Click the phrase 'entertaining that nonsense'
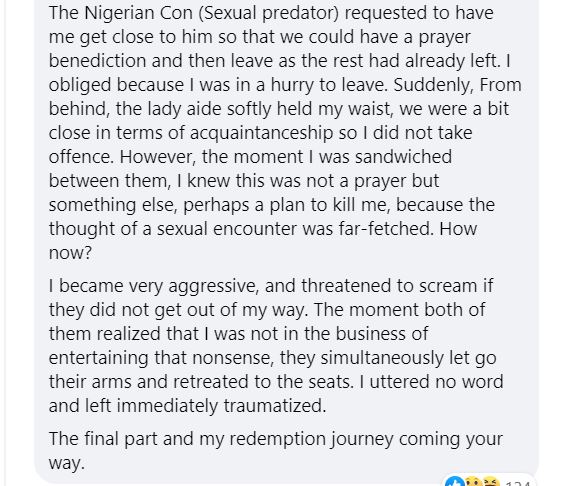Screen dimensions: 578x486 (x=161, y=358)
